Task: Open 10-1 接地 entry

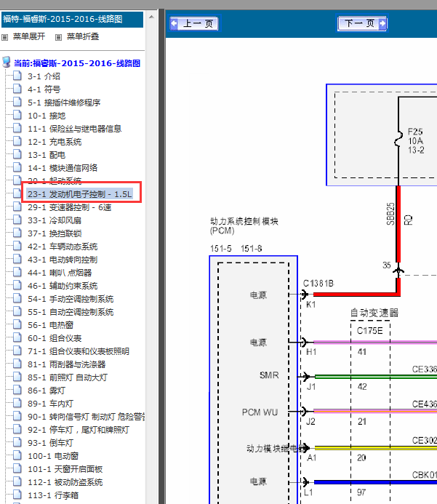Action: coord(47,116)
